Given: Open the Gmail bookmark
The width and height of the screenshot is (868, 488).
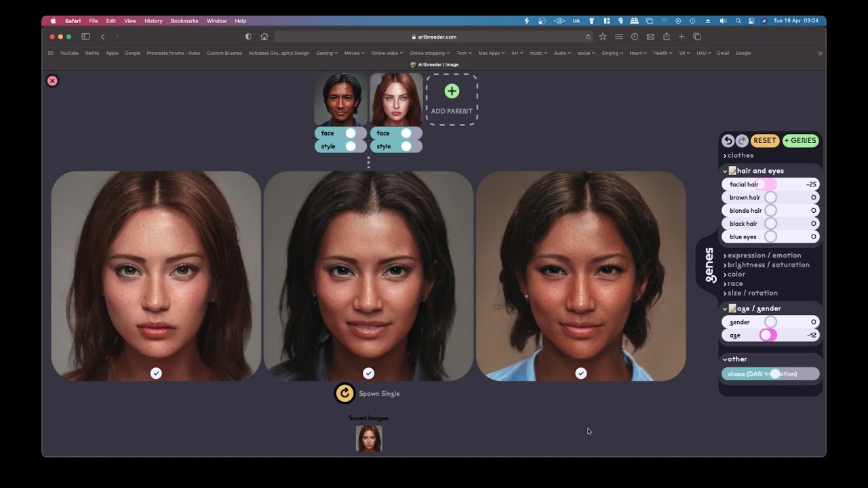Looking at the screenshot, I should (723, 53).
